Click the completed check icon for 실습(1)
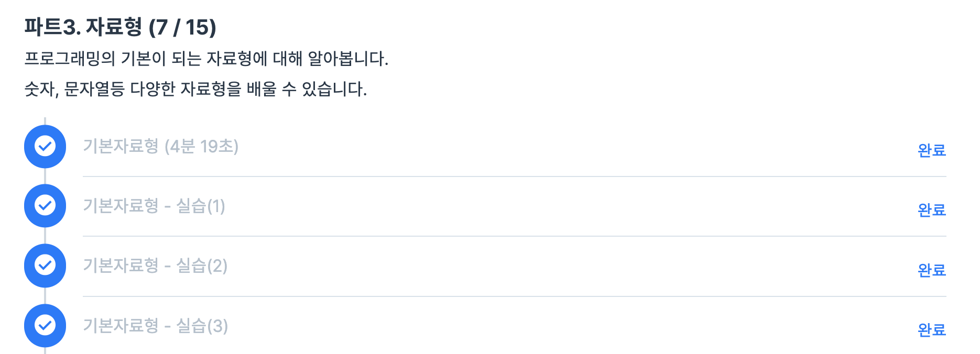 [x=45, y=205]
